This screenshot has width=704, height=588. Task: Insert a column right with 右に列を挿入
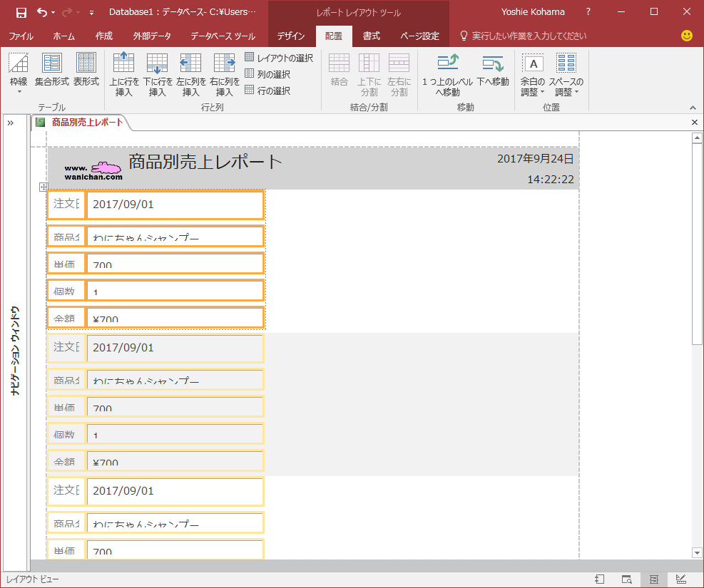pyautogui.click(x=225, y=74)
